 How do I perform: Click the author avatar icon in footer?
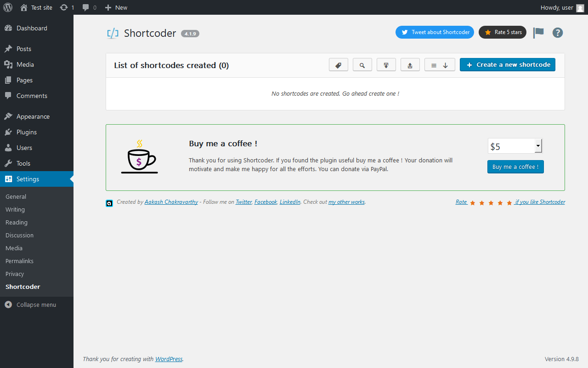[109, 203]
